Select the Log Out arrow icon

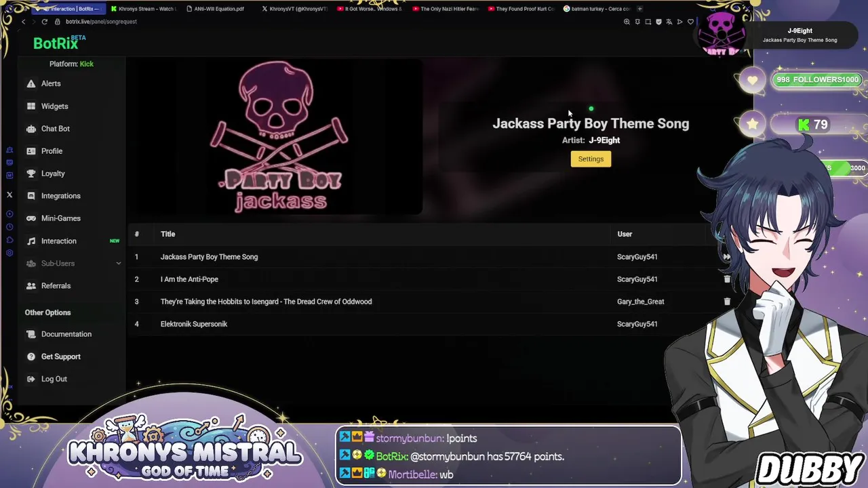[x=31, y=379]
